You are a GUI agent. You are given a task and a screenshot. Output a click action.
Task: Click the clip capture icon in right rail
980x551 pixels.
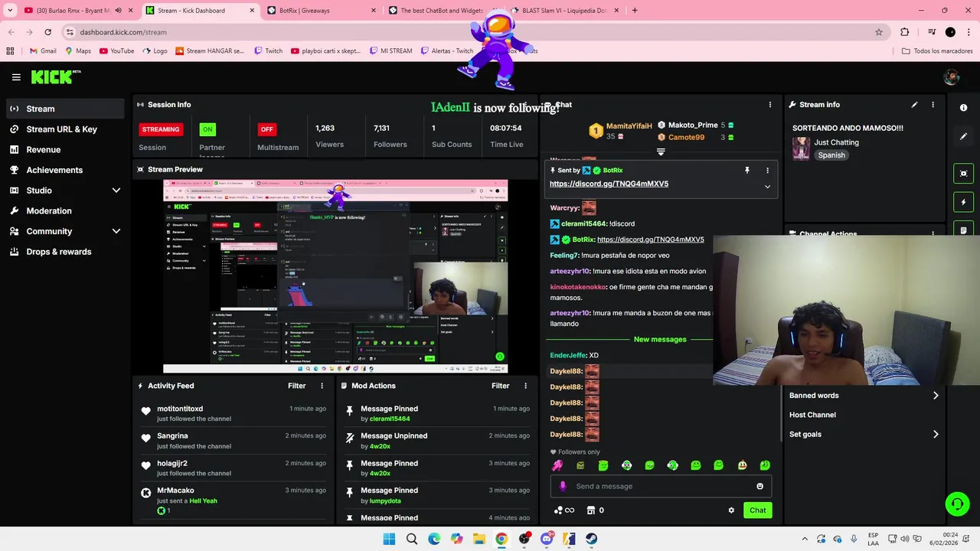(x=963, y=174)
